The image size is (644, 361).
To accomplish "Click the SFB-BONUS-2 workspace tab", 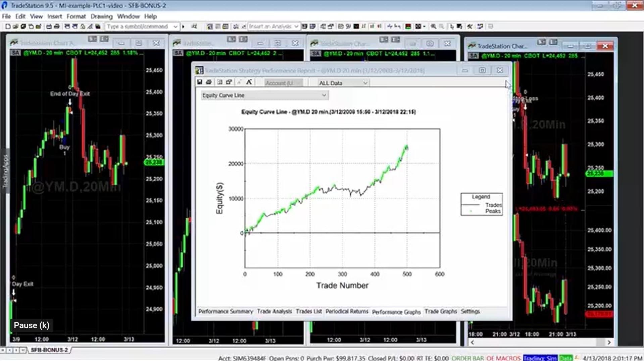I will tap(49, 350).
